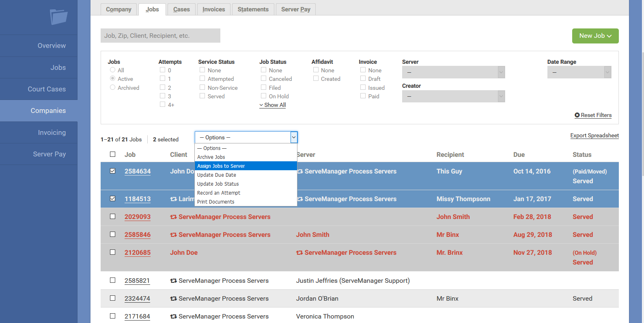
Task: Select the Archived jobs radio button
Action: (x=113, y=87)
